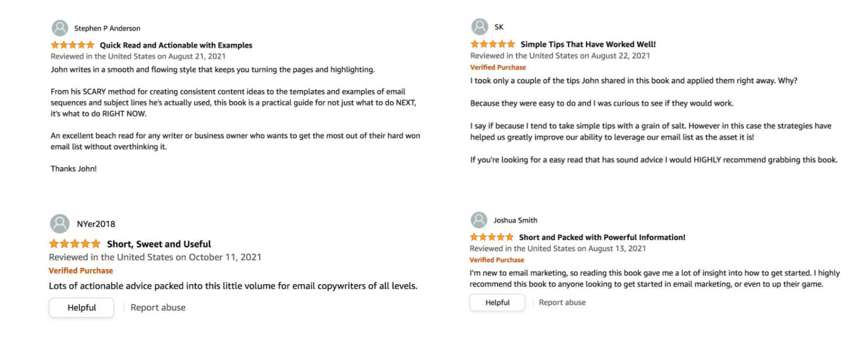Open review title Short and Packed with Powerful Information!
Viewport: 868px width, 341px height.
click(x=602, y=237)
